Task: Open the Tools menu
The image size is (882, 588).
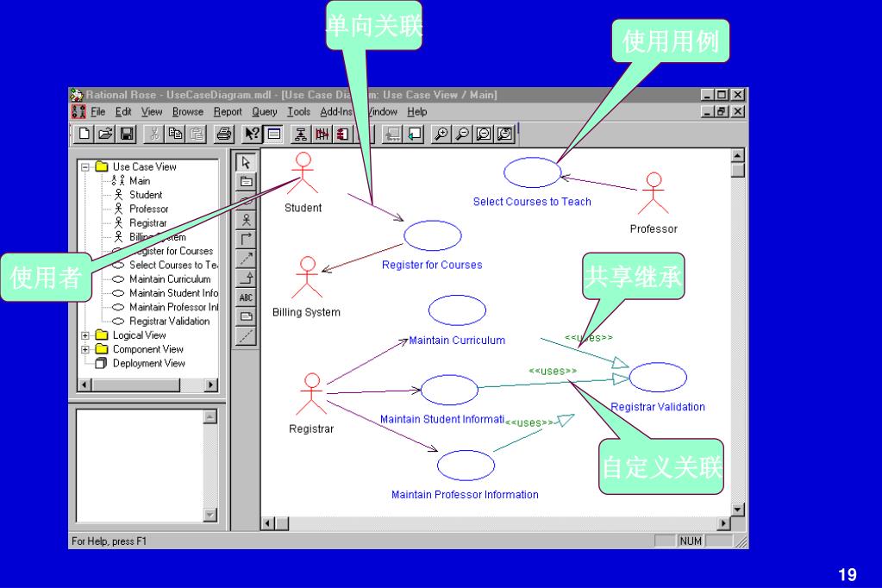Action: pos(298,111)
